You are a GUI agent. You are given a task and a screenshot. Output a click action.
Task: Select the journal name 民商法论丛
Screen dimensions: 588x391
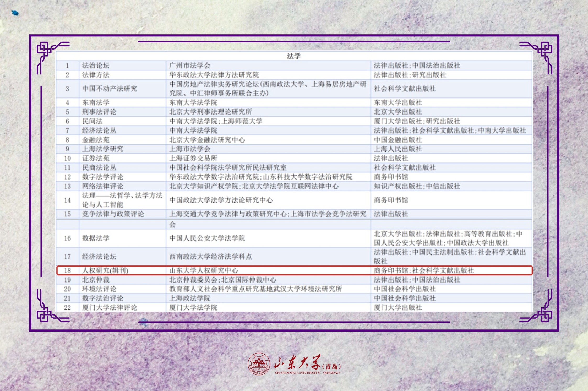[99, 167]
